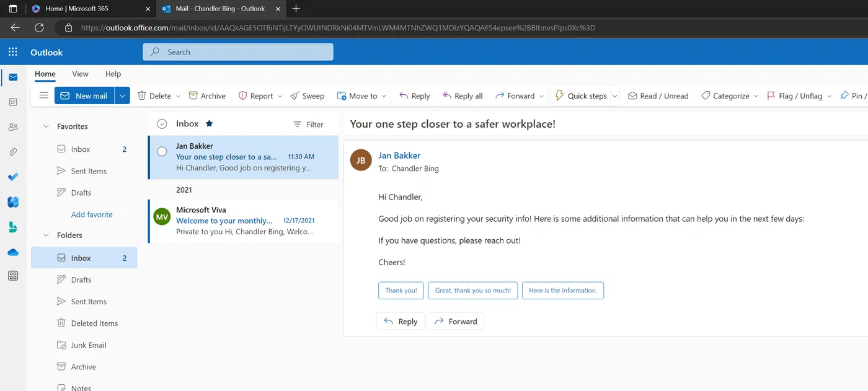Open the Microsoft Viva welcome email
The height and width of the screenshot is (391, 868).
[244, 221]
